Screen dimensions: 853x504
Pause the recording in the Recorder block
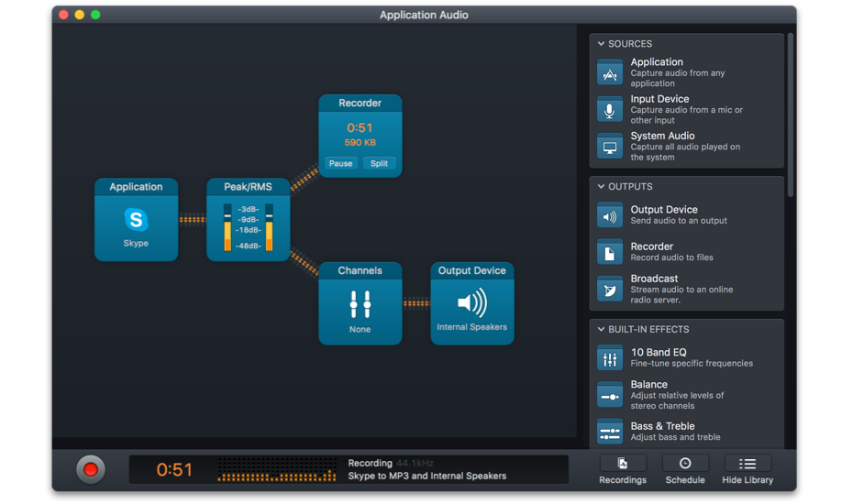(341, 164)
